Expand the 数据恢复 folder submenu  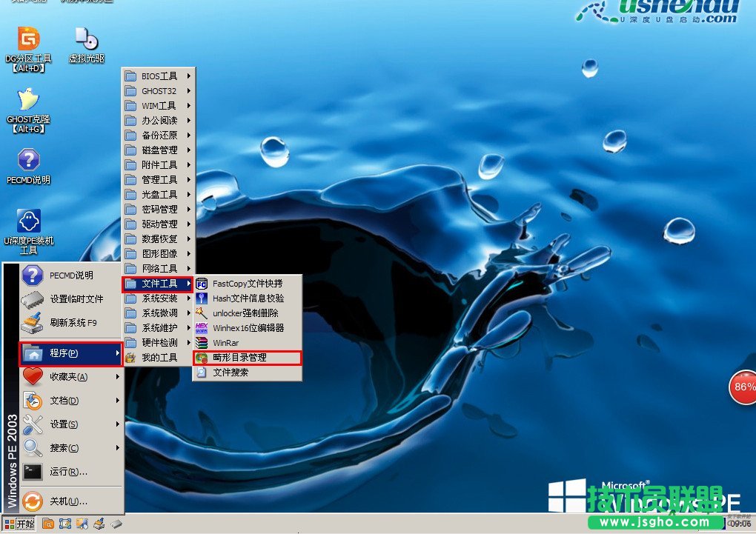[159, 238]
